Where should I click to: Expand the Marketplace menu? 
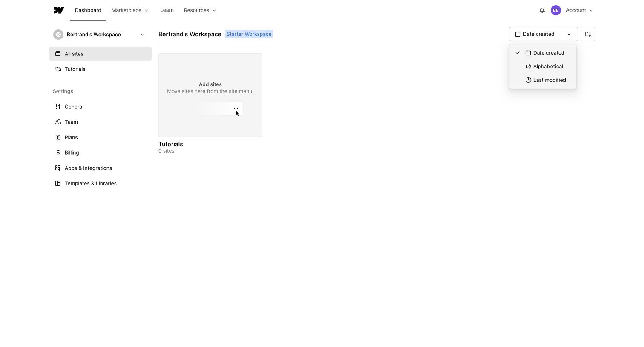point(130,10)
